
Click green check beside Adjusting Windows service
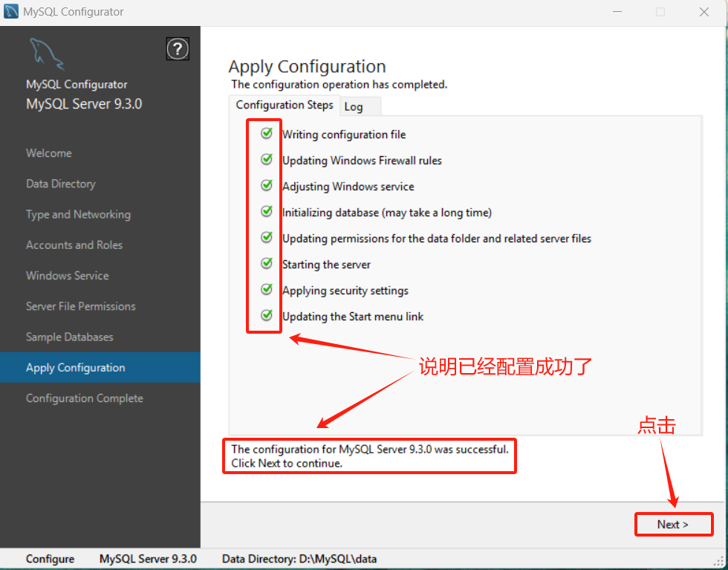click(267, 186)
